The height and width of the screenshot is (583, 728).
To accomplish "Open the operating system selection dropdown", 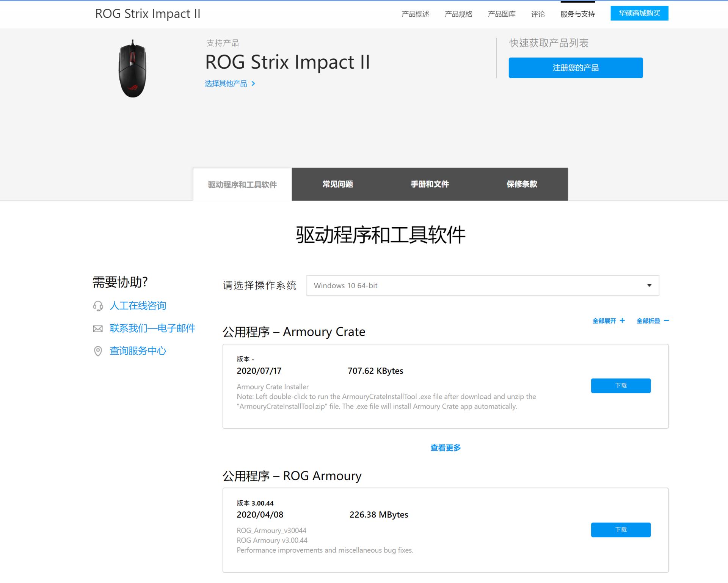I will pos(482,285).
